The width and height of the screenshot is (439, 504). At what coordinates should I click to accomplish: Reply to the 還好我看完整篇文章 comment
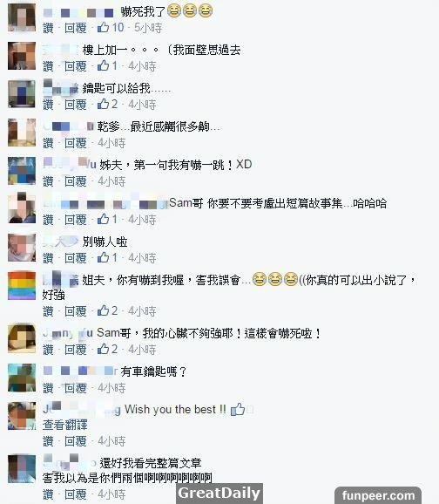(76, 494)
